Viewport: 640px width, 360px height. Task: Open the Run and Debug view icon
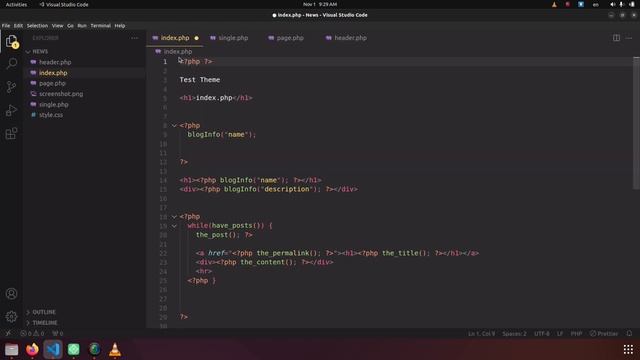[x=11, y=110]
